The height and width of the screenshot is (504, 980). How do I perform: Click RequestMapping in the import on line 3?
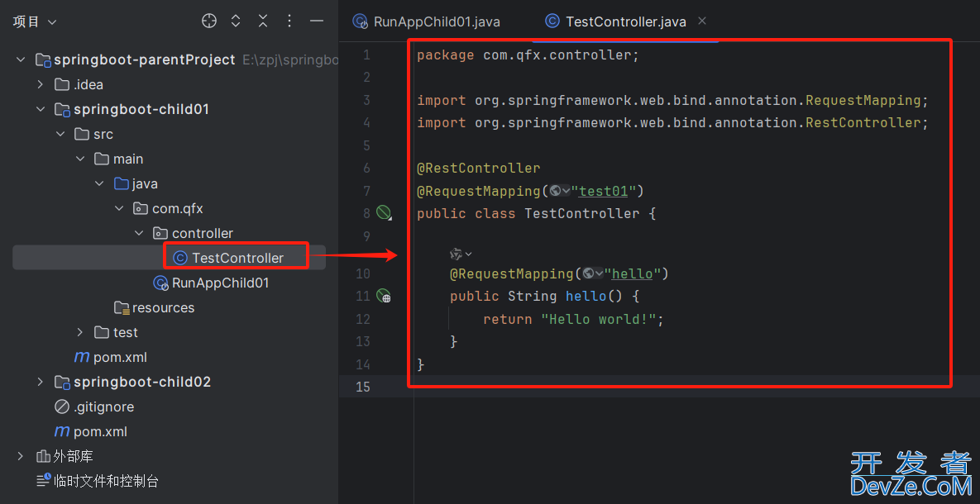coord(863,100)
